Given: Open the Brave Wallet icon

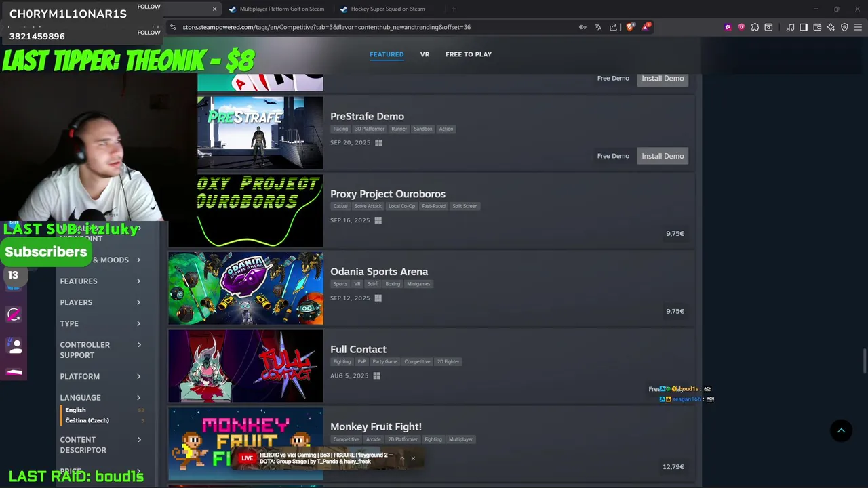Looking at the screenshot, I should pyautogui.click(x=817, y=27).
